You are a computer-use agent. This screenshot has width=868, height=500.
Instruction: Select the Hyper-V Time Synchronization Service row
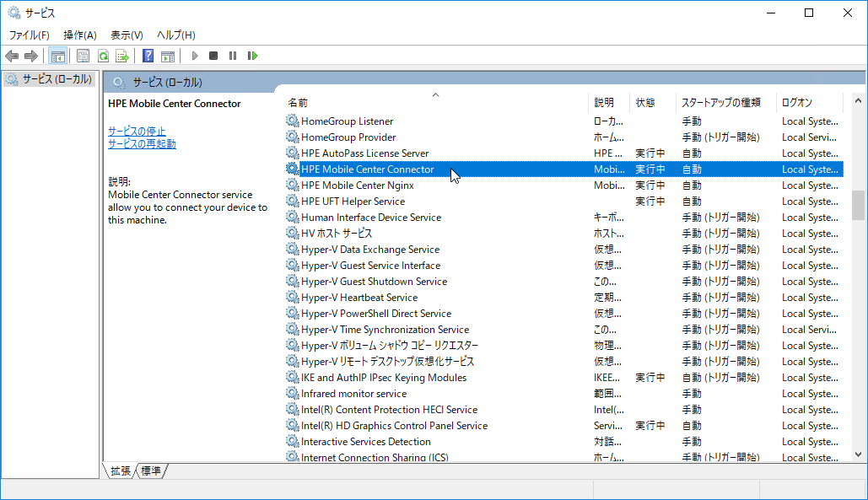(564, 329)
